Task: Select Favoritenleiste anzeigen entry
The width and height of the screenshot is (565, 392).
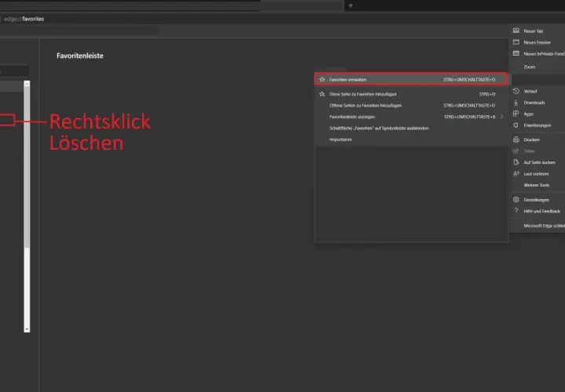Action: 410,117
